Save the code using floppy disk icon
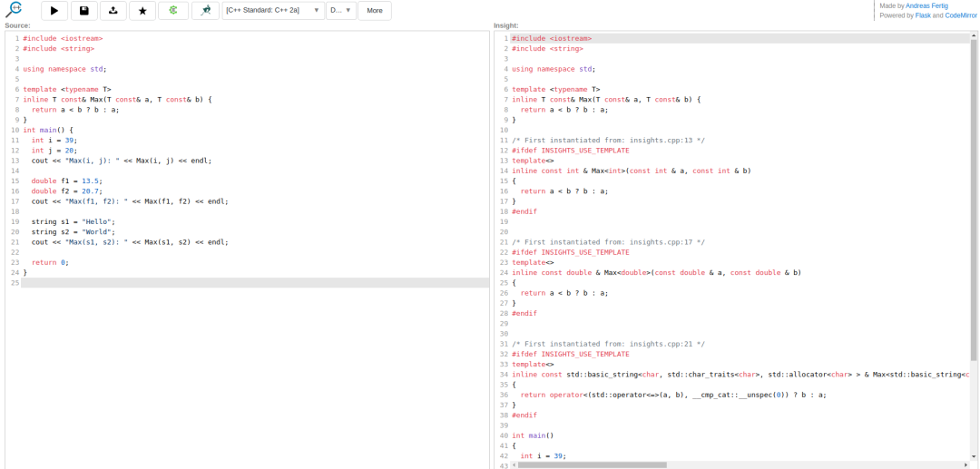 84,11
